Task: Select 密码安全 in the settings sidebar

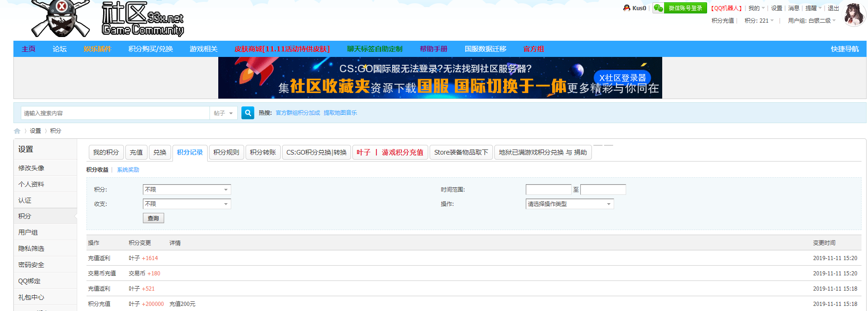Action: point(45,265)
